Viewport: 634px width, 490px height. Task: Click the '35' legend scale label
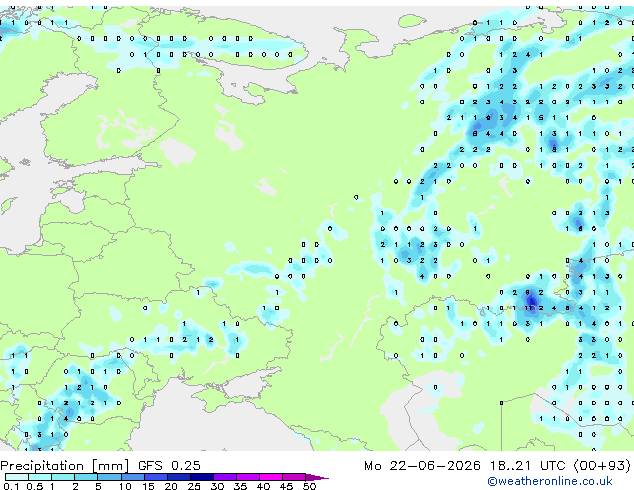[x=241, y=486]
